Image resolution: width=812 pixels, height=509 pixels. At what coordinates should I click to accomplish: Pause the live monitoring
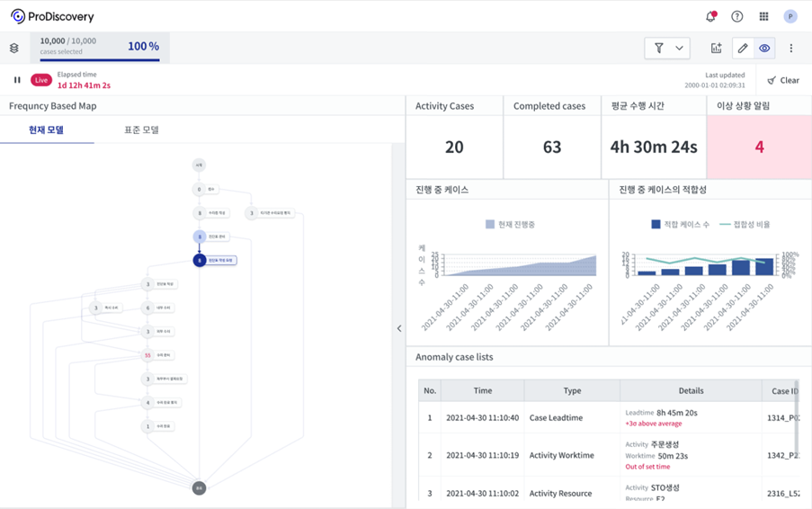pyautogui.click(x=17, y=80)
